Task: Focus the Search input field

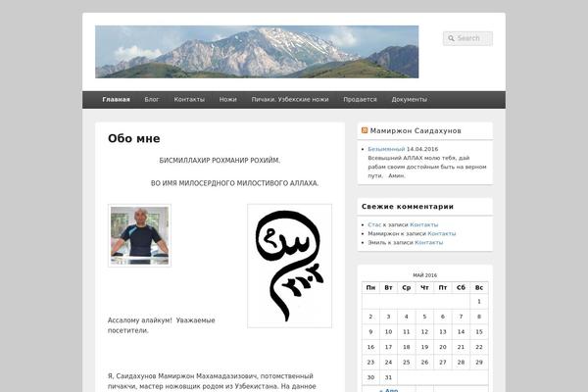Action: coord(467,38)
